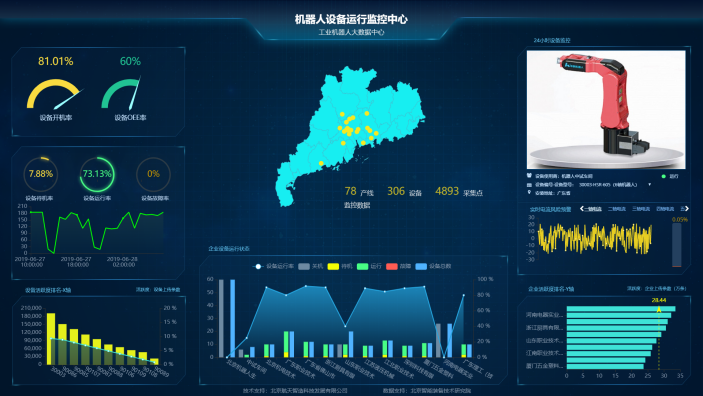Image resolution: width=703 pixels, height=396 pixels.
Task: Click the 实时电流风险预警 heading
Action: click(551, 209)
